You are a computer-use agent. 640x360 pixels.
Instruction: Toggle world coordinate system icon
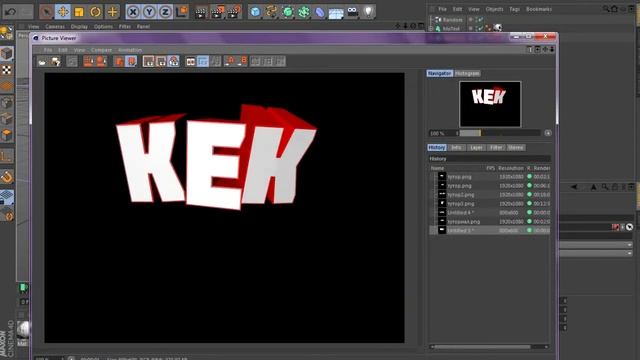point(182,12)
